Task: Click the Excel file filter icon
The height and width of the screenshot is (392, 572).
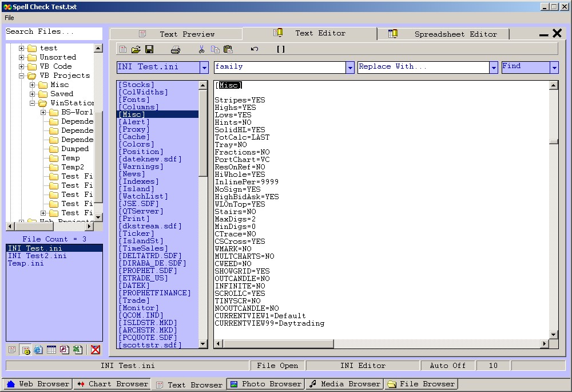Action: (78, 350)
